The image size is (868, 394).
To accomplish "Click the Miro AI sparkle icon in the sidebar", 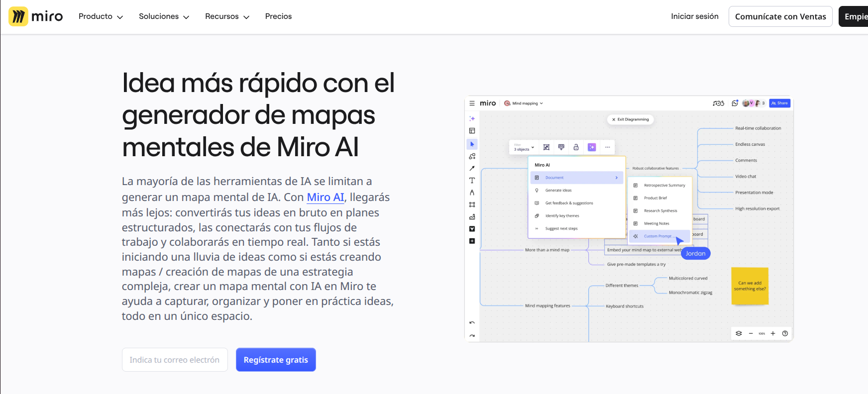I will coord(472,119).
